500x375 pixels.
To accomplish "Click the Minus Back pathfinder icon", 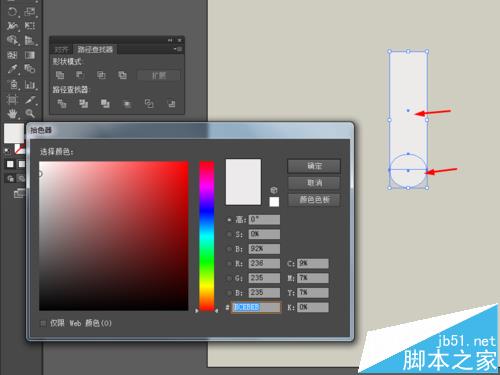I will tap(171, 104).
